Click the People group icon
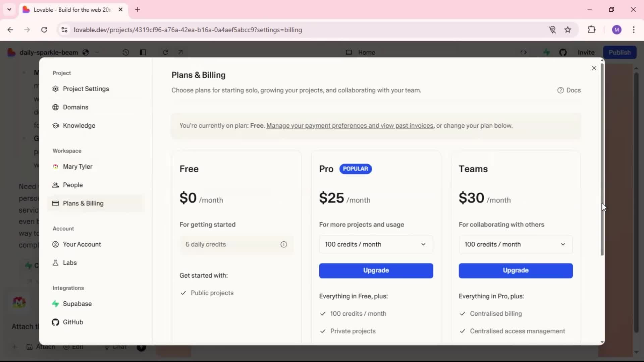Viewport: 644px width, 362px height. [x=56, y=185]
